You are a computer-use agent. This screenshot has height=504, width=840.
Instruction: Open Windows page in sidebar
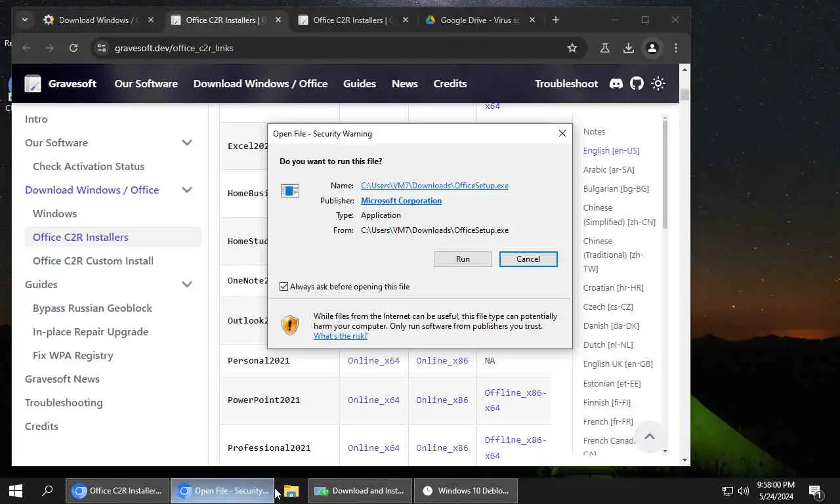tap(54, 213)
